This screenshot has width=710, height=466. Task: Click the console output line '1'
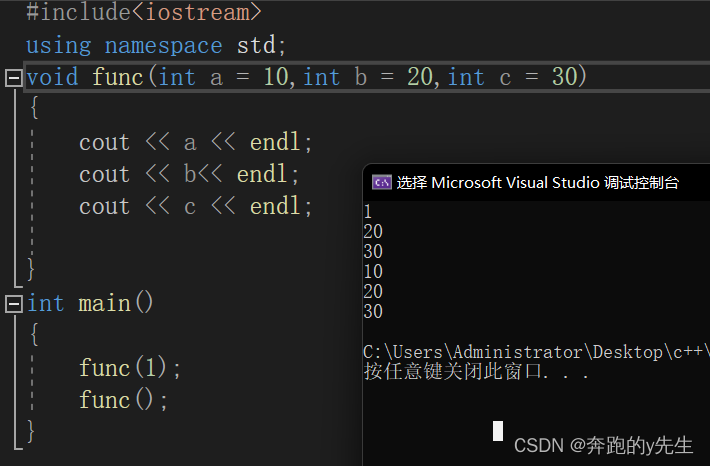click(368, 212)
